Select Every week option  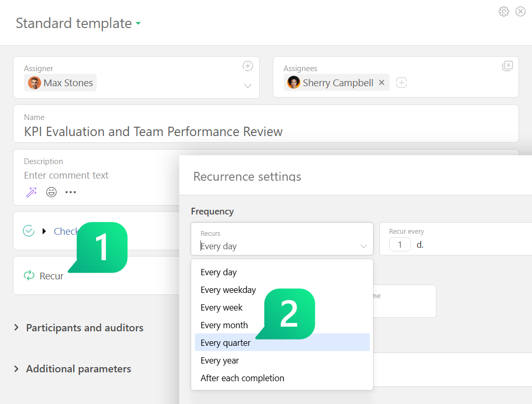coord(282,307)
